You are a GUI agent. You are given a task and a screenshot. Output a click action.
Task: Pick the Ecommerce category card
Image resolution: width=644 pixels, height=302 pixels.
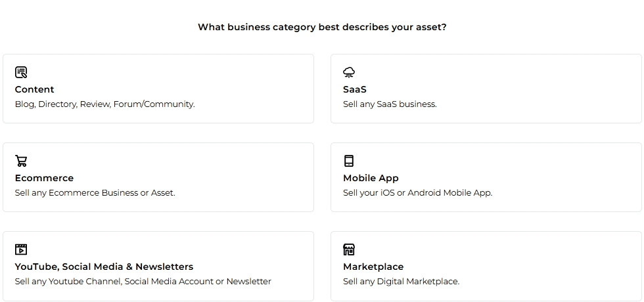click(x=158, y=177)
